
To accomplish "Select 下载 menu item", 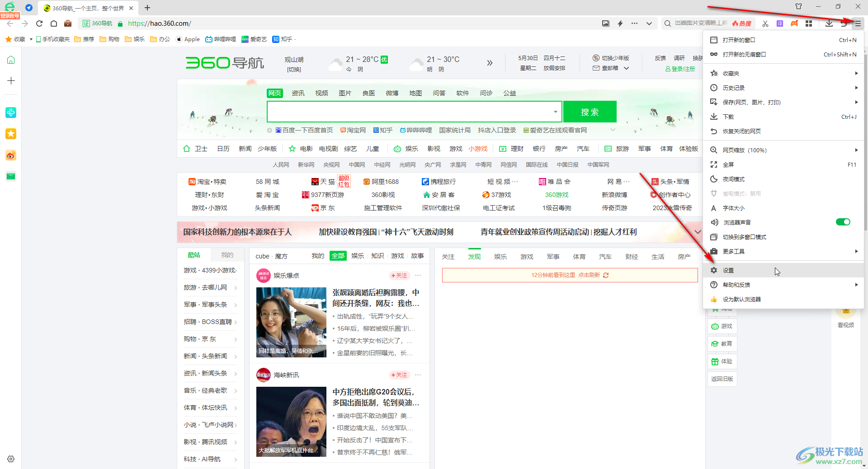I will coord(784,117).
